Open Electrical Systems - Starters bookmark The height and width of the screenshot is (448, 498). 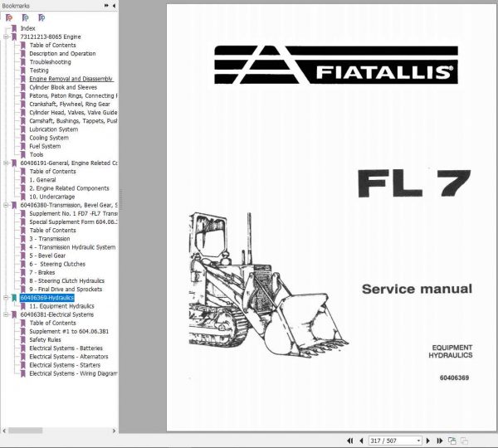pyautogui.click(x=65, y=365)
